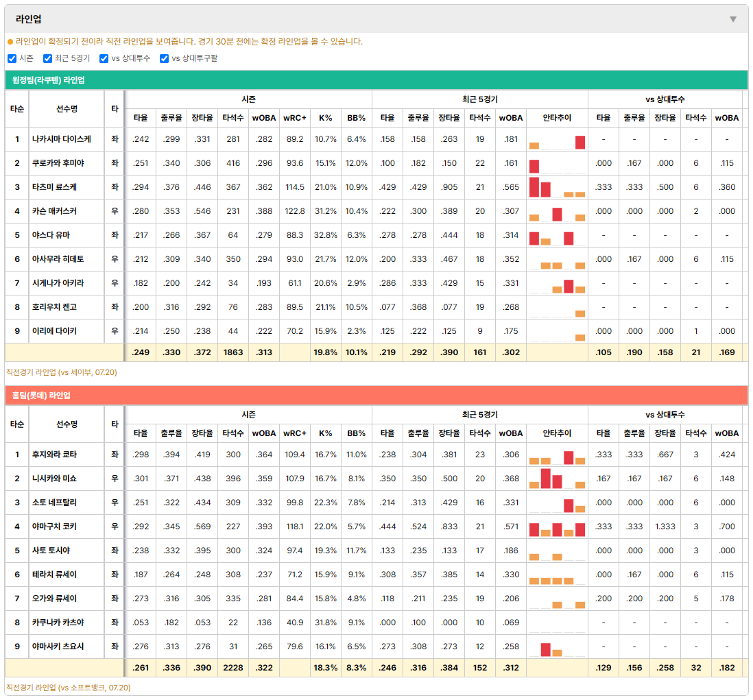The width and height of the screenshot is (753, 700).
Task: Uncheck the 시즌 checkbox
Action: tap(12, 58)
